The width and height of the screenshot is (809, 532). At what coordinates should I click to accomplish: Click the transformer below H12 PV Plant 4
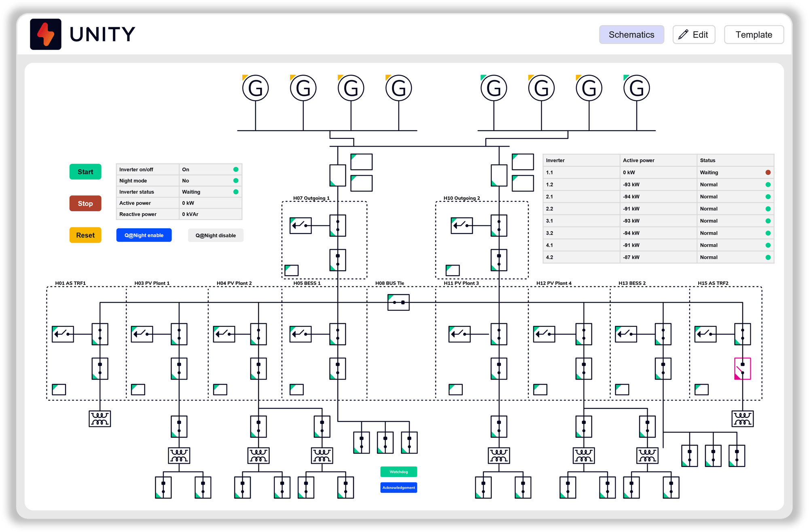point(584,456)
